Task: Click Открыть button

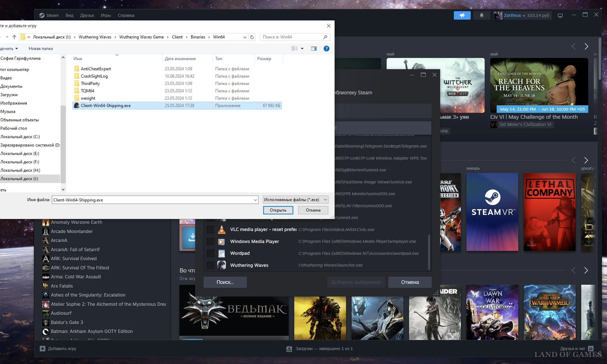Action: (x=278, y=210)
